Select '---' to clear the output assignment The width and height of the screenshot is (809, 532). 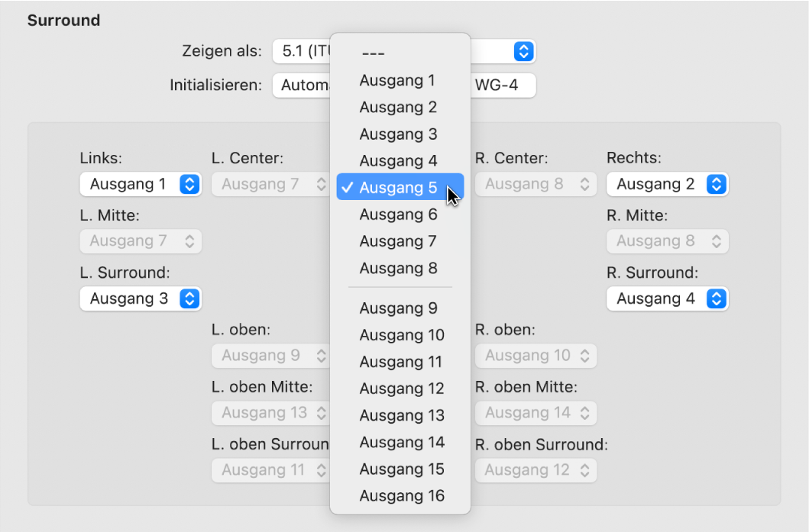tap(372, 53)
